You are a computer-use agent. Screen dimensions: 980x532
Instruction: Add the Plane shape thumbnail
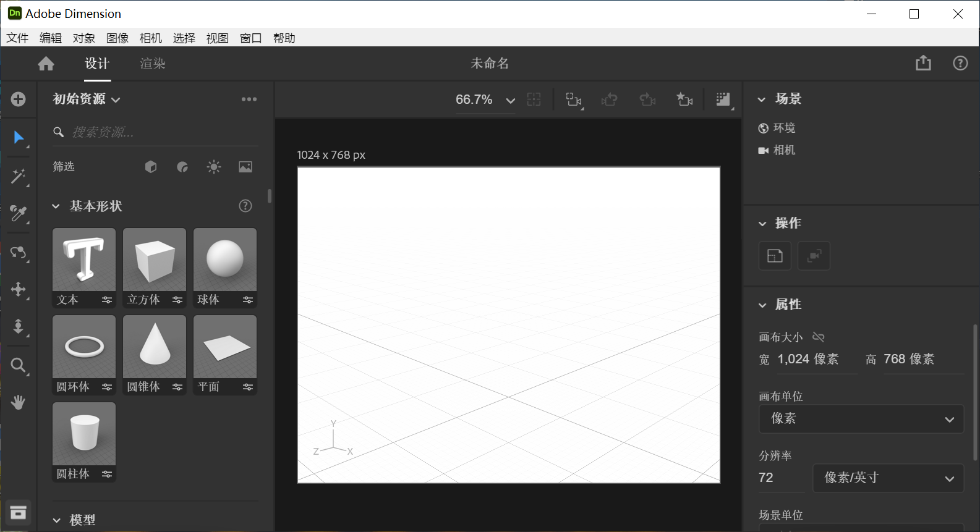point(225,347)
